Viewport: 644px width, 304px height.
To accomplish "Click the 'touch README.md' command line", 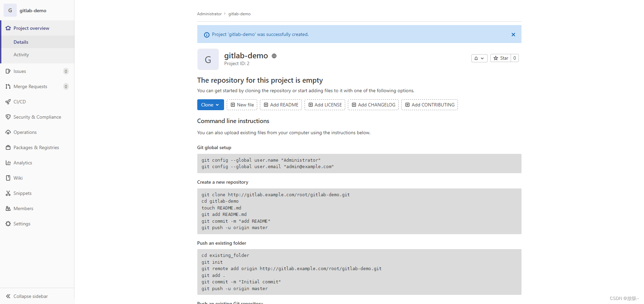I will (x=221, y=208).
